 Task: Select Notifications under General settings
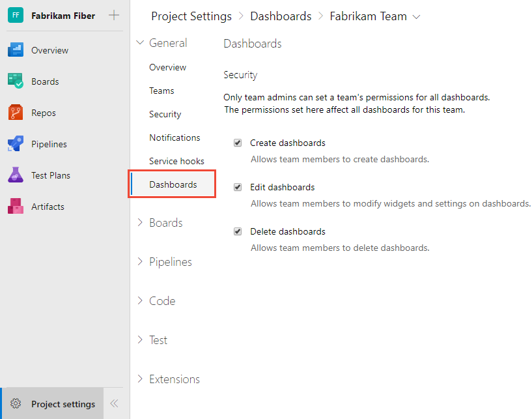175,137
